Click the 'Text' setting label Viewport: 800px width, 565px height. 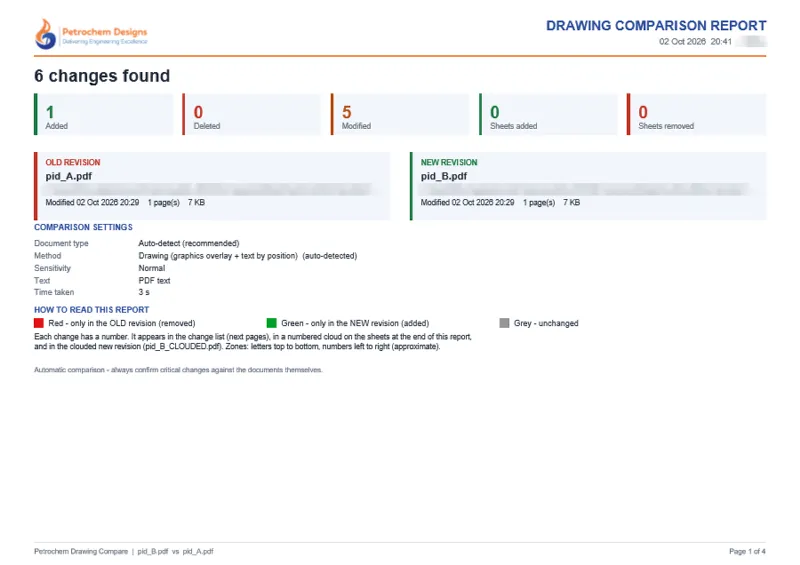(x=42, y=281)
